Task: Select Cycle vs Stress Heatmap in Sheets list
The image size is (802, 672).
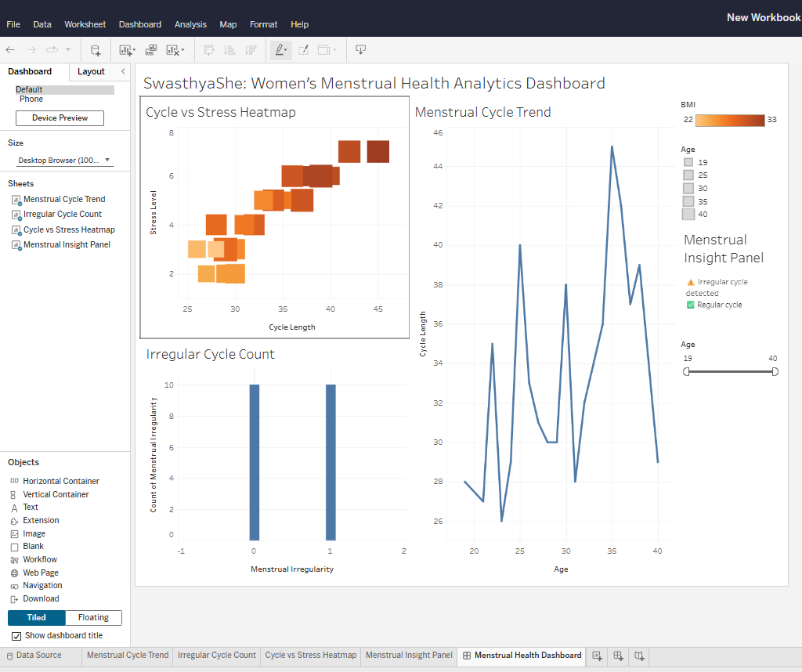Action: tap(69, 230)
